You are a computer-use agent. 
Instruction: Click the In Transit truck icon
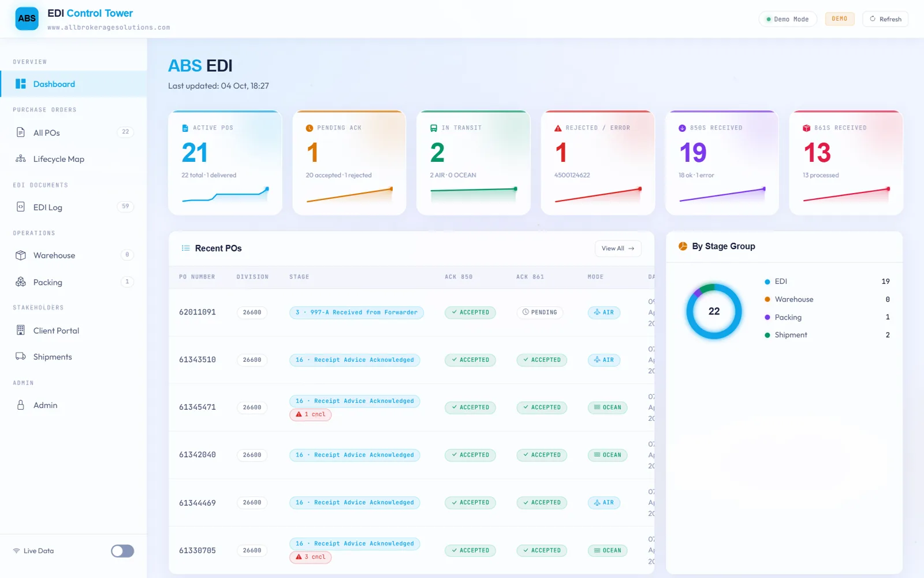point(434,128)
